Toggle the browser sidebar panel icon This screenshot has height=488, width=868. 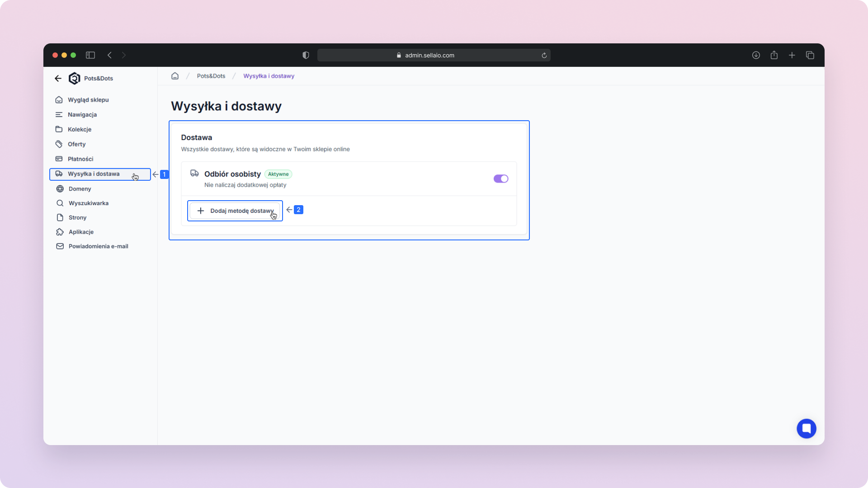90,55
